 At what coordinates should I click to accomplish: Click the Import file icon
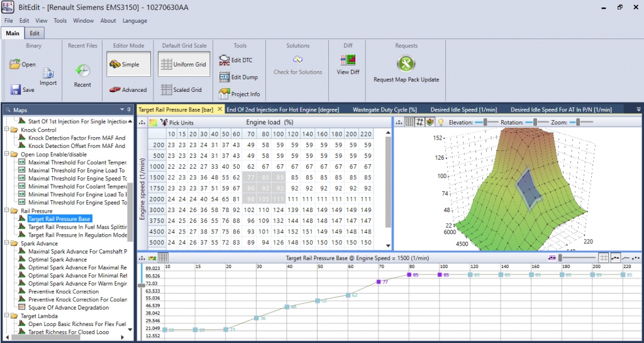[x=48, y=73]
